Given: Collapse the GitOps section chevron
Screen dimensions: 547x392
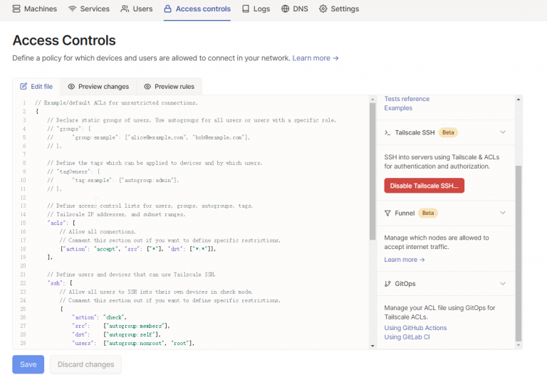Looking at the screenshot, I should (503, 283).
